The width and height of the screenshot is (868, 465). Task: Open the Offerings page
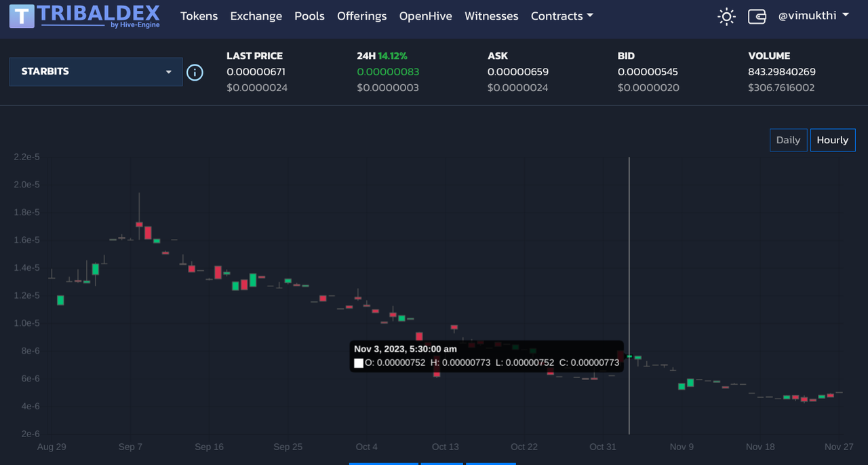(x=361, y=16)
